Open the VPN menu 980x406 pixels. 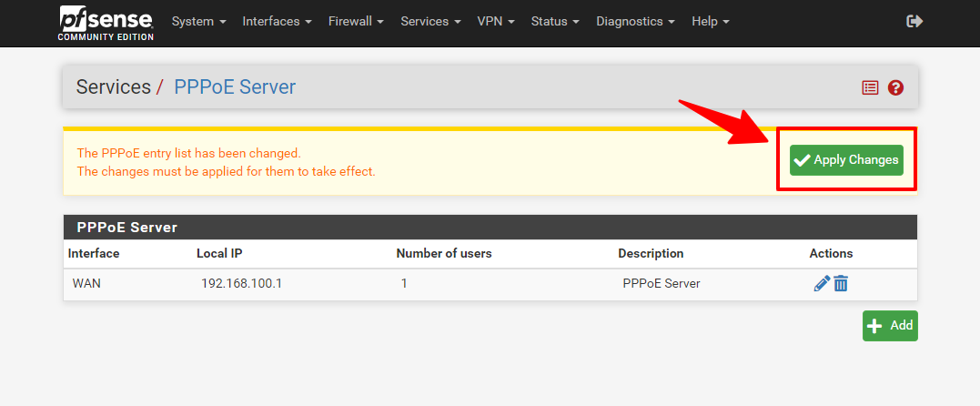click(x=495, y=21)
